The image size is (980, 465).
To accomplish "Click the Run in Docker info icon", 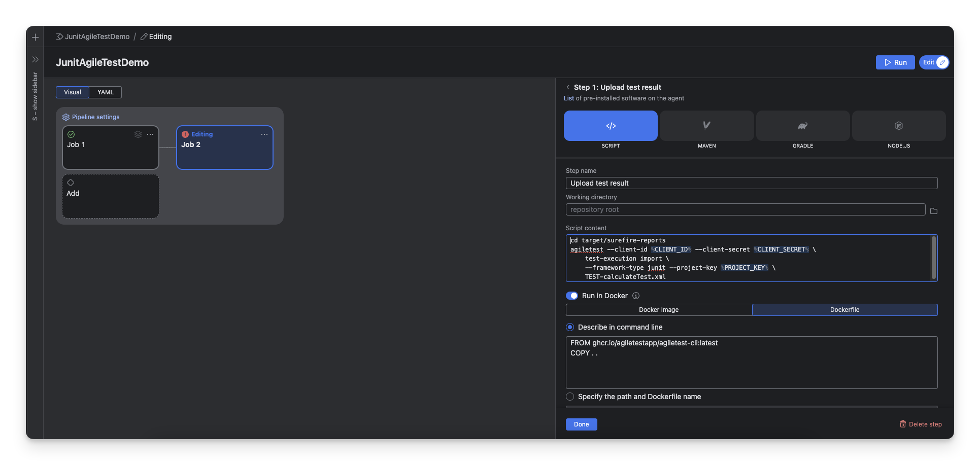I will click(636, 296).
